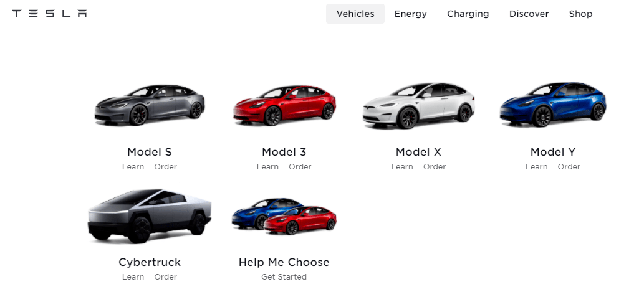Open the Charging menu

click(468, 14)
